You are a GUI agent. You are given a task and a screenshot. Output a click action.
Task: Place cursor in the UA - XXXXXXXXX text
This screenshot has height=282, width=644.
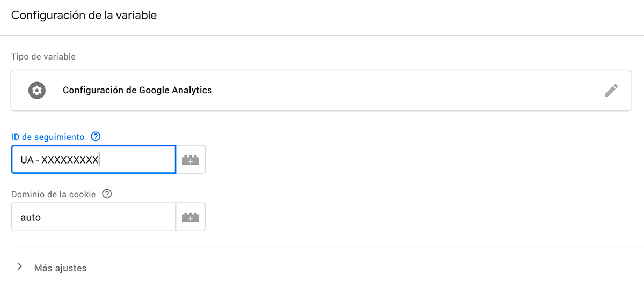[60, 160]
